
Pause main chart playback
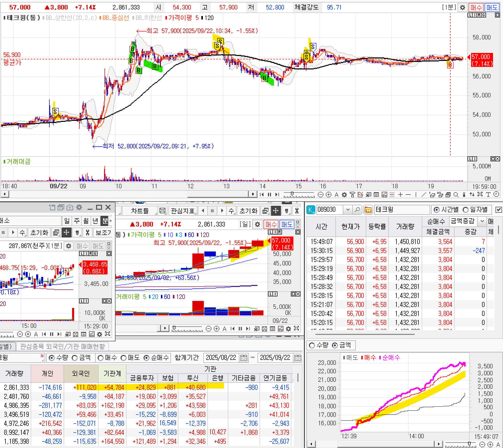click(269, 194)
